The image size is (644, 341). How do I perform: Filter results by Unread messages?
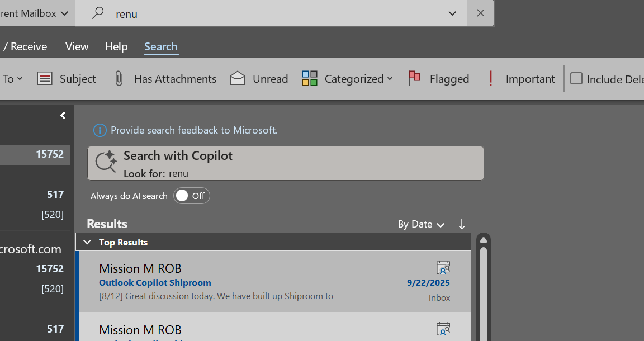pos(259,79)
